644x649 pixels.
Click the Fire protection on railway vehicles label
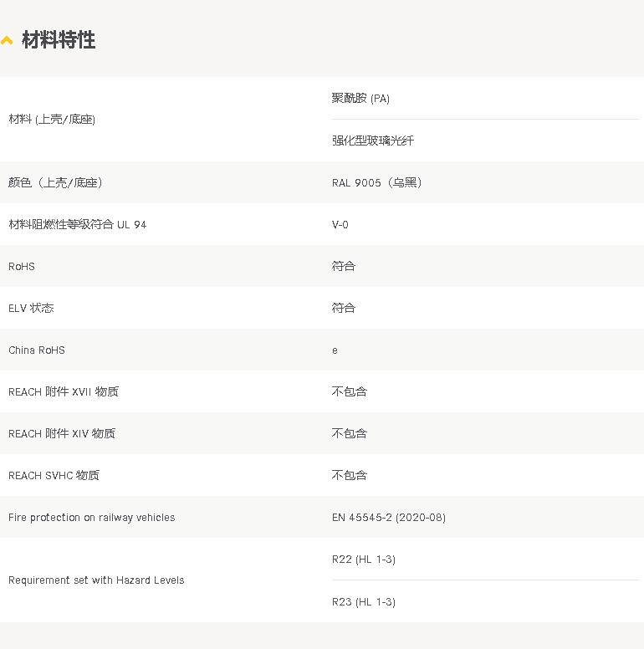pyautogui.click(x=92, y=518)
